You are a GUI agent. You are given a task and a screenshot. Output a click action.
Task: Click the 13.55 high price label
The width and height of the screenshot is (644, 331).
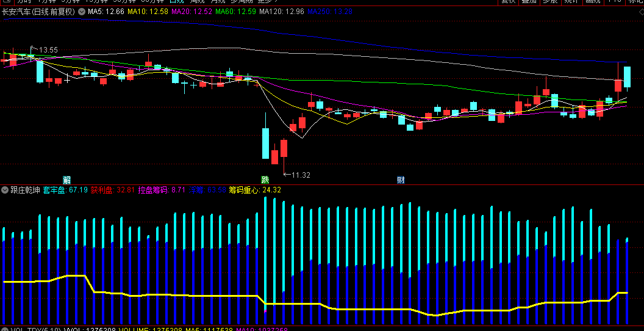click(48, 49)
